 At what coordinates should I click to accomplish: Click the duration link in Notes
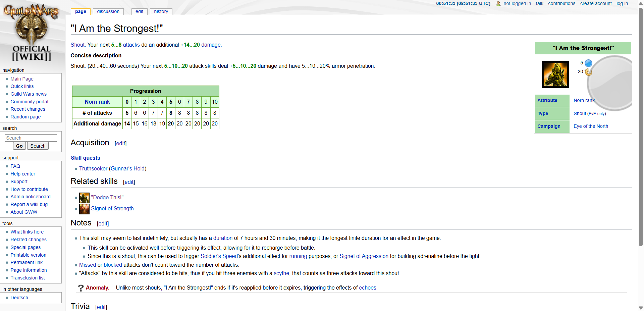(x=223, y=238)
